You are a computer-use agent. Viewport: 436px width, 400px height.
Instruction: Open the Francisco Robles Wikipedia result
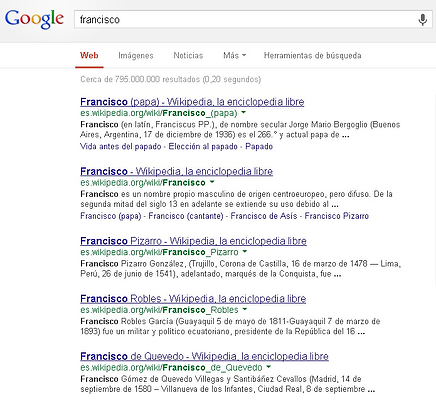(x=193, y=299)
